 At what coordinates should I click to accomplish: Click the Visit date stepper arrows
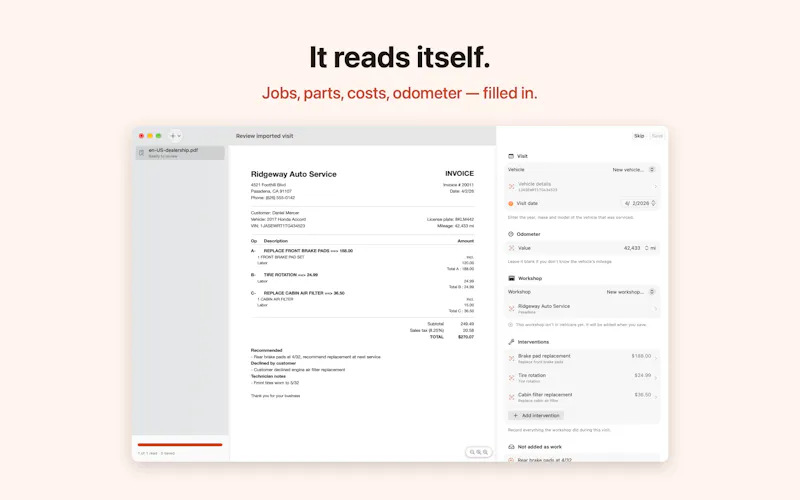[x=653, y=203]
